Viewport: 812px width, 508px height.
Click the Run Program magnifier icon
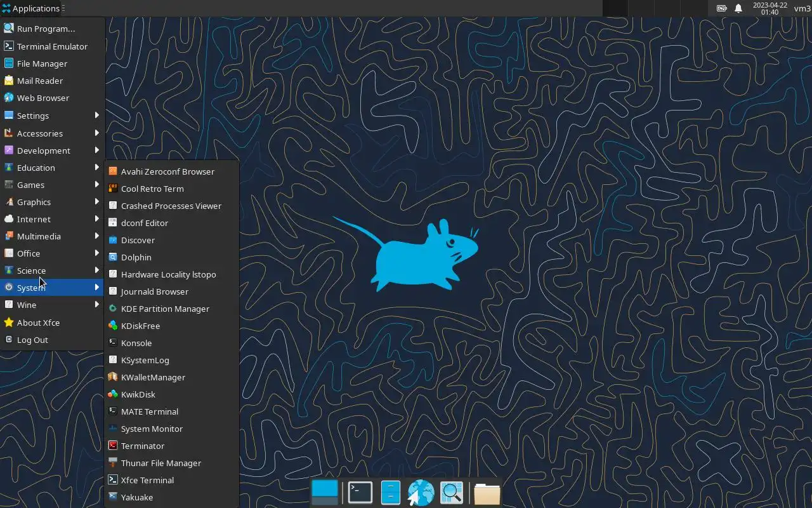(8, 29)
